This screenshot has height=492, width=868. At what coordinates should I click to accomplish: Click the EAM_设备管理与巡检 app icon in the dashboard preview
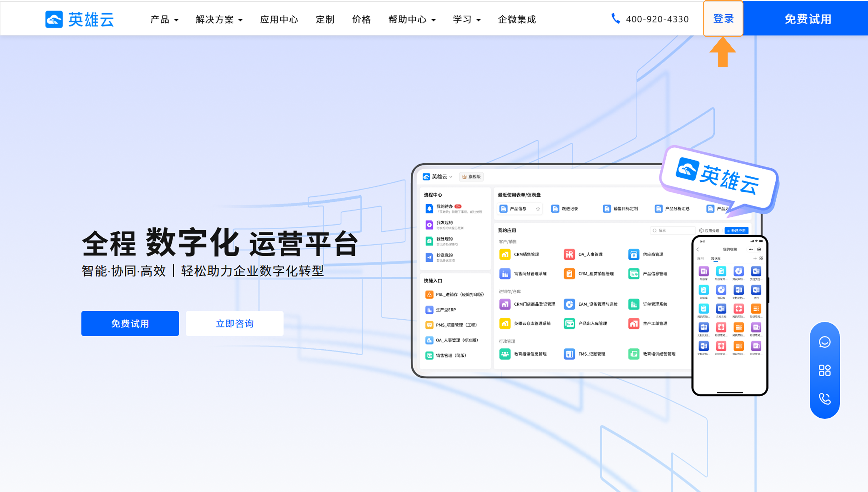[569, 304]
